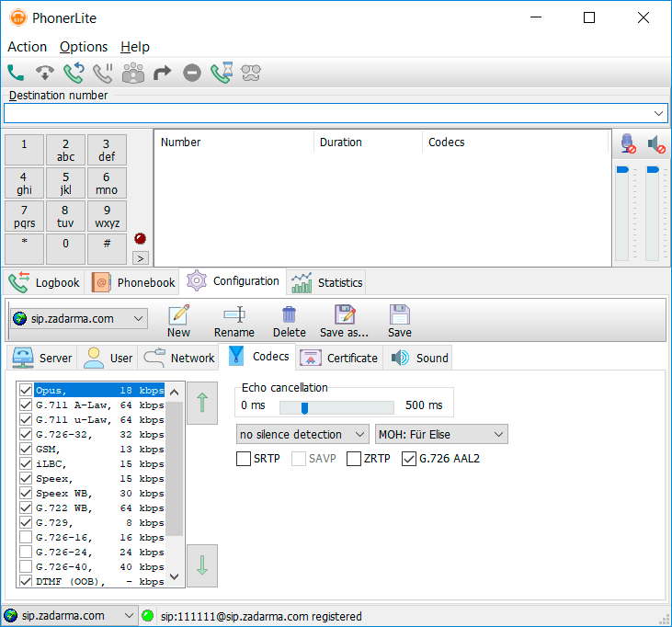Click the hold call icon
The height and width of the screenshot is (627, 672).
(x=103, y=73)
